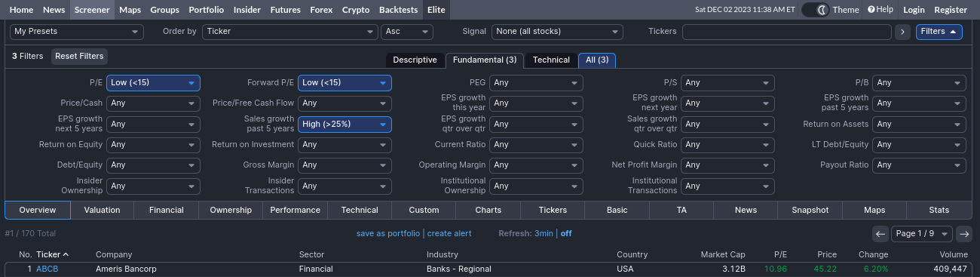Click the create alert link
Viewport: 980px width, 277px height.
coord(449,234)
